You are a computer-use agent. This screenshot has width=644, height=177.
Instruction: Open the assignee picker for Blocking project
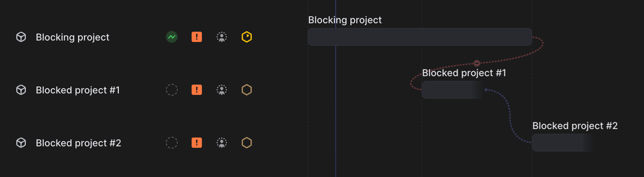222,37
